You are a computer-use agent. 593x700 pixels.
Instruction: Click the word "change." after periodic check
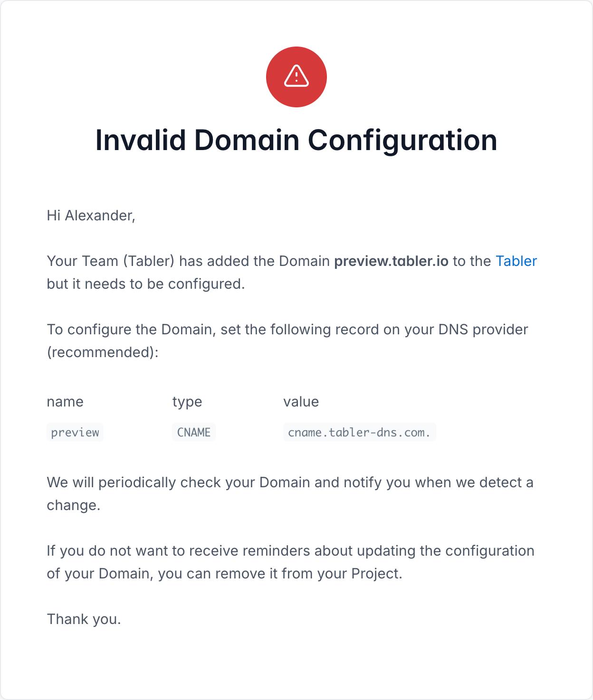pos(73,505)
